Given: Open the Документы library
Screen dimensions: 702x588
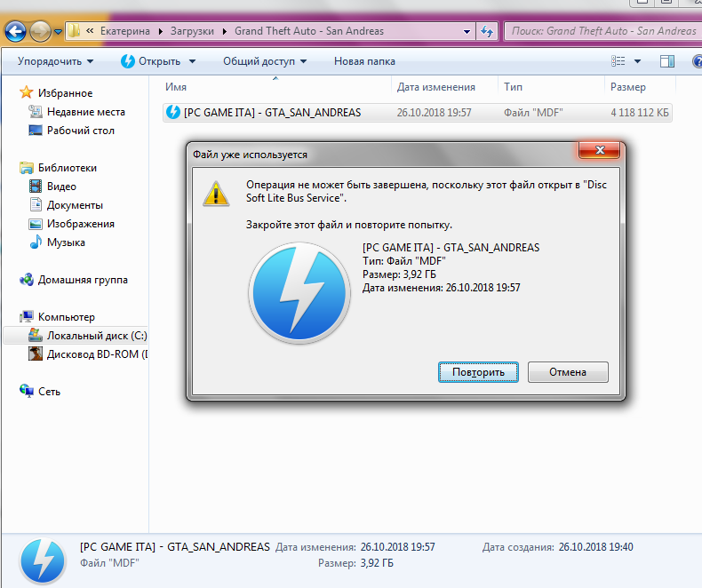Looking at the screenshot, I should (75, 205).
